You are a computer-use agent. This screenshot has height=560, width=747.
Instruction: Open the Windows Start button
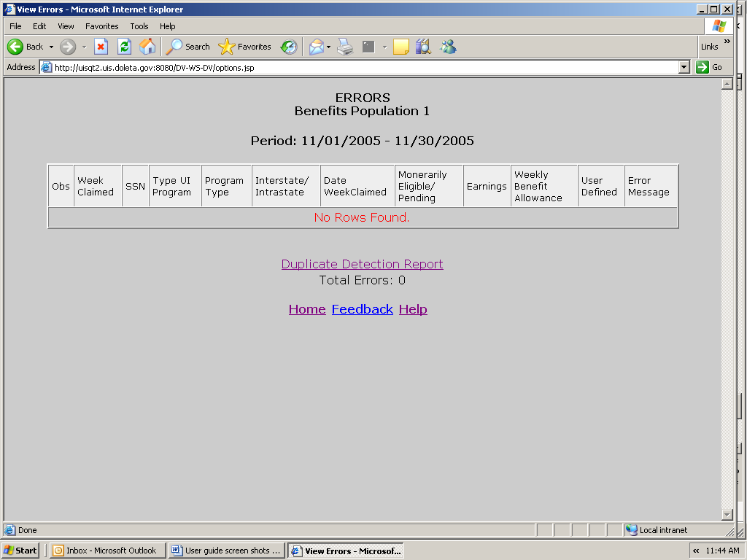tap(20, 551)
